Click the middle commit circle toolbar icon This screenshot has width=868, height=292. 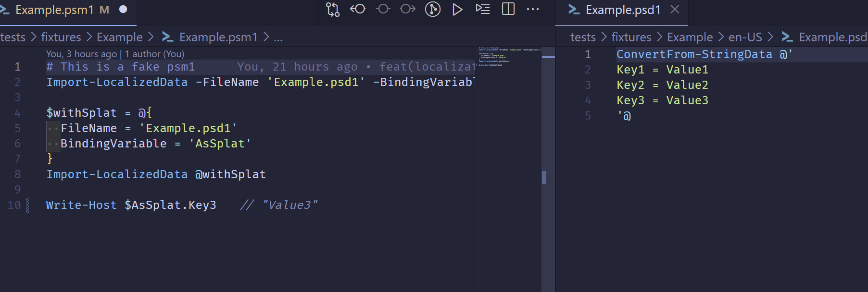(383, 9)
